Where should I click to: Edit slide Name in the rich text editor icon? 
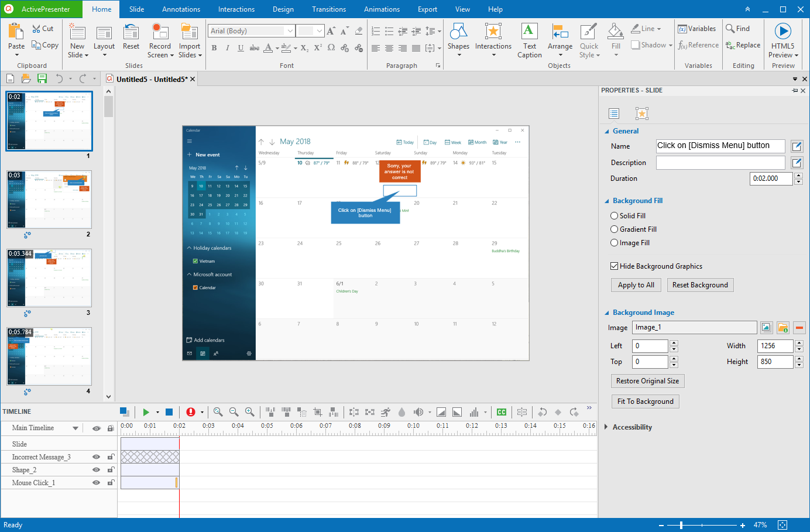coord(797,146)
